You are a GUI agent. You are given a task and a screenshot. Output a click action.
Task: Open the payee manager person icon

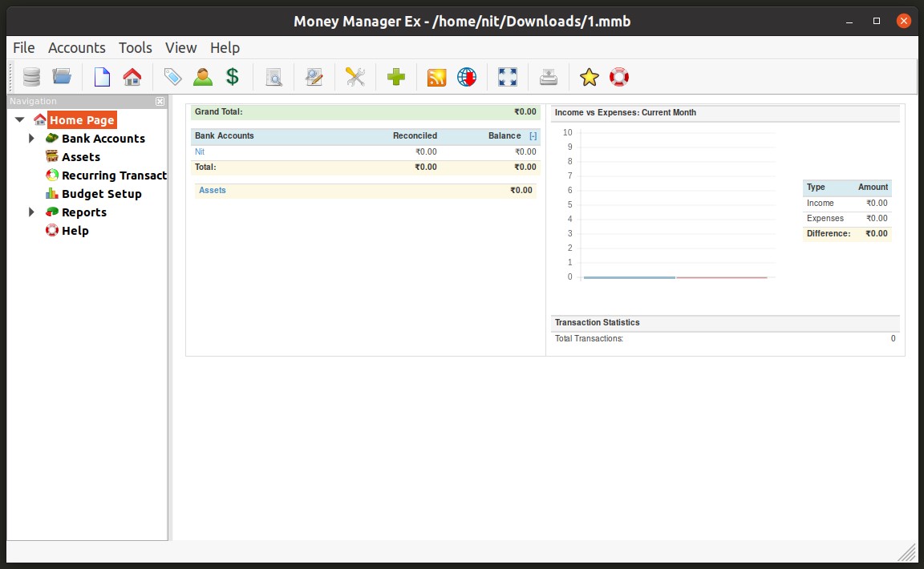click(202, 77)
